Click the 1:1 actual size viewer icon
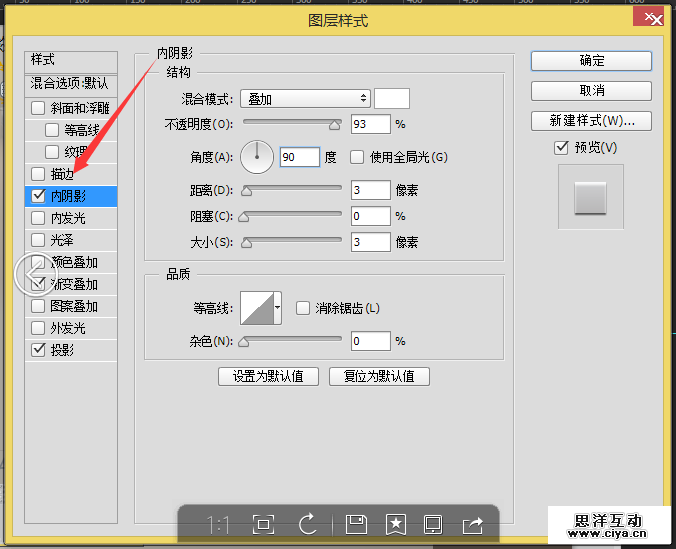 [219, 524]
